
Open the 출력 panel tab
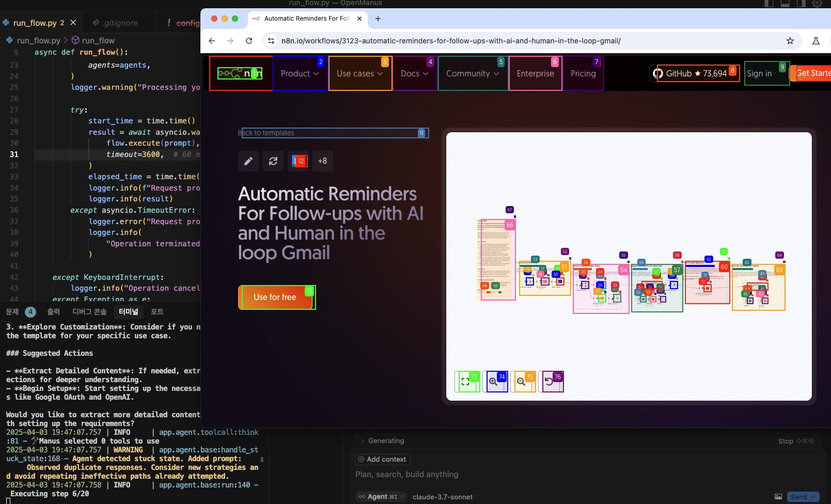pyautogui.click(x=53, y=311)
